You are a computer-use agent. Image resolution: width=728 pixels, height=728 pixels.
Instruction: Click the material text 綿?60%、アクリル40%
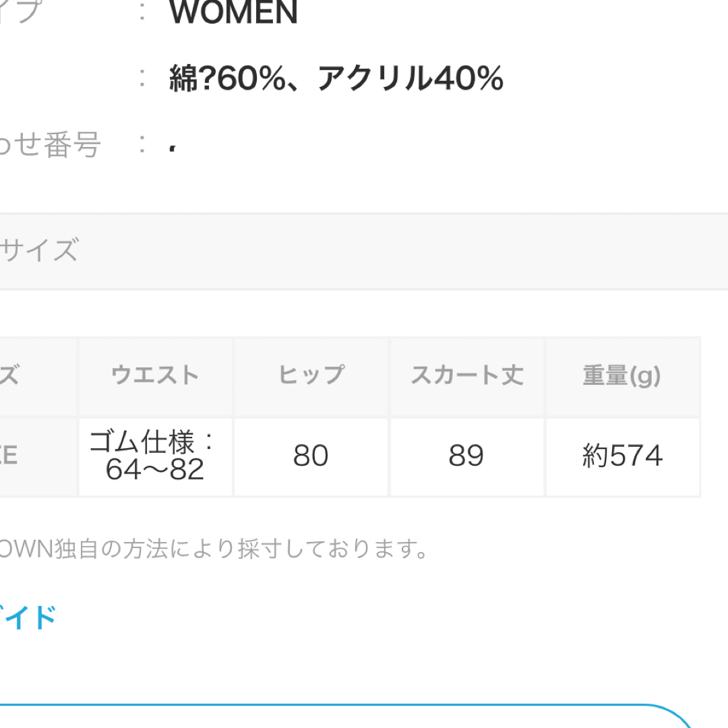tap(336, 78)
